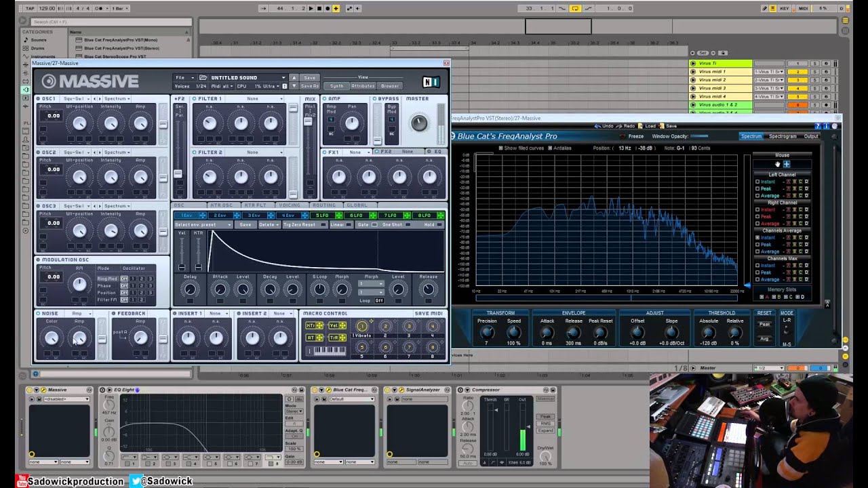Screen dimensions: 868x488
Task: Click the previous preset up arrow in Massive
Action: (294, 78)
